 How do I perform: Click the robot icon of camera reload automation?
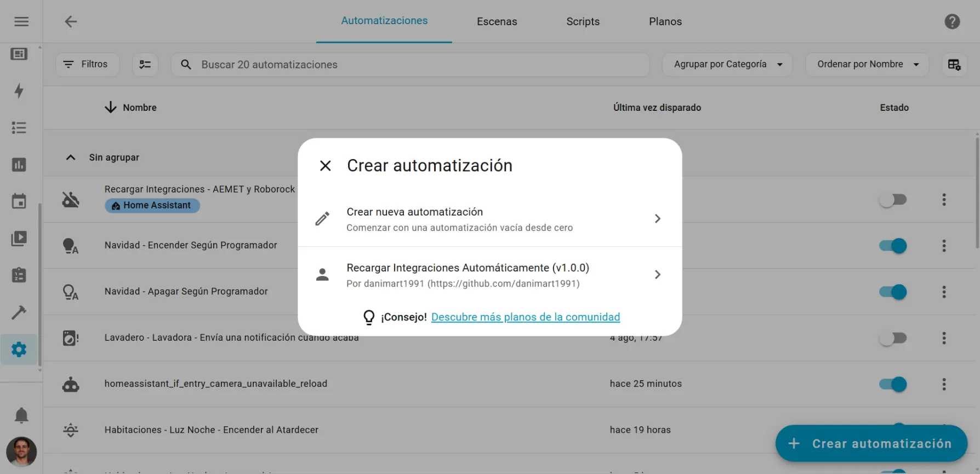71,384
